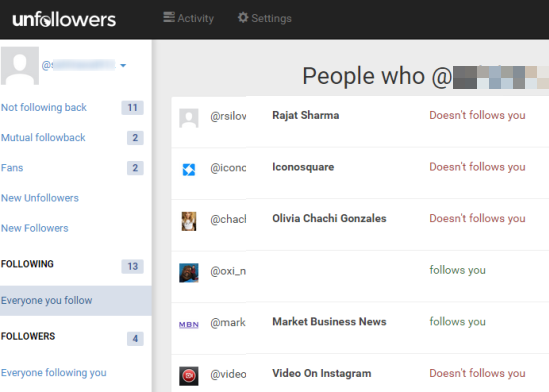Click the @iconc username

point(228,168)
